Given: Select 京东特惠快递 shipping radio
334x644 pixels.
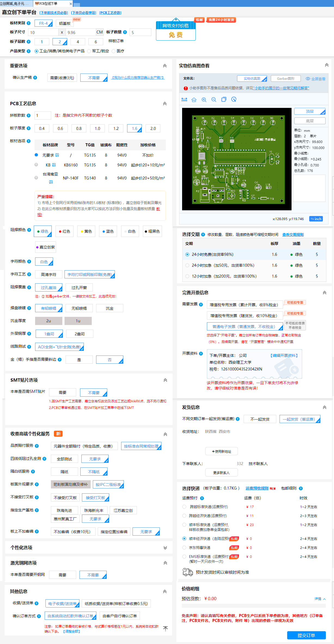Looking at the screenshot, I should [x=184, y=548].
